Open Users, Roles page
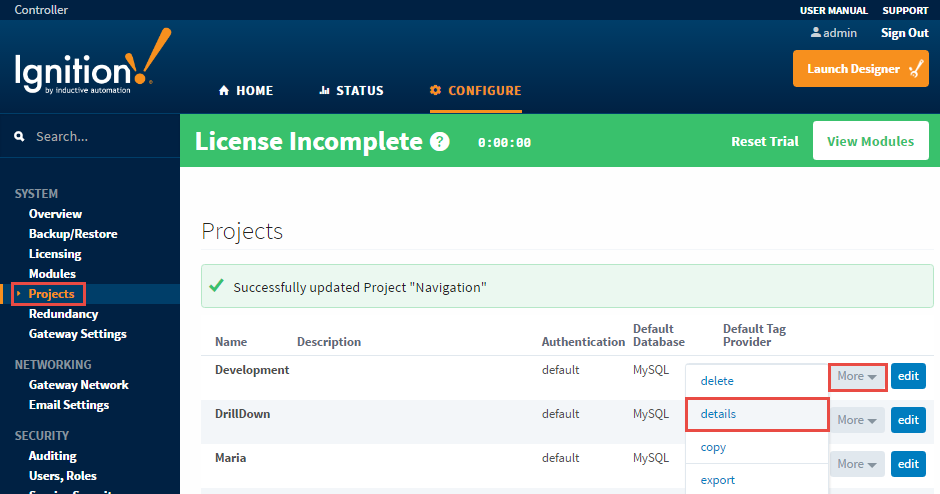Viewport: 940px width, 494px height. coord(63,476)
